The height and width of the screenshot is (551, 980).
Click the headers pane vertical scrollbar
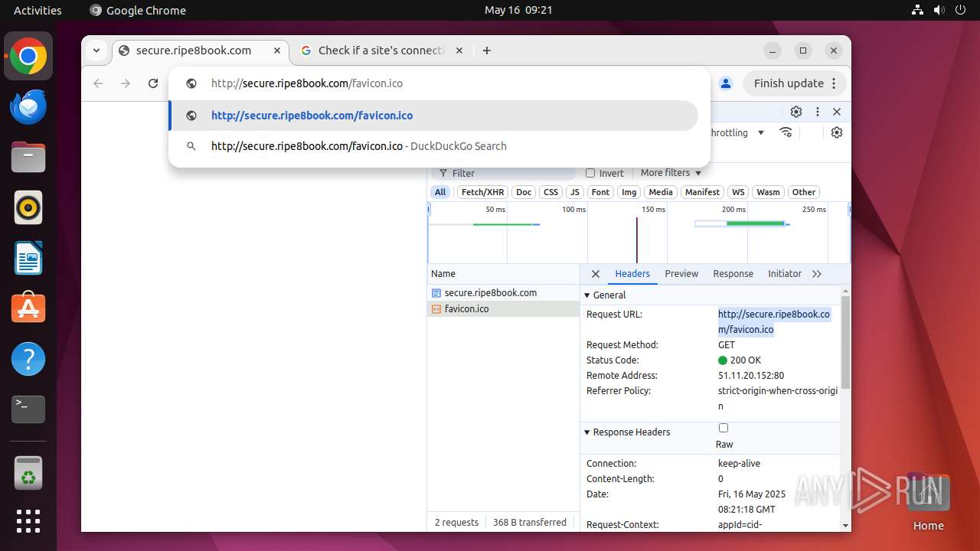coord(845,342)
